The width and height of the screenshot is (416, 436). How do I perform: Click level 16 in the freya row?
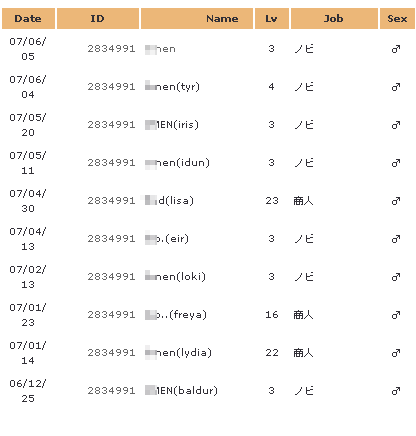272,315
